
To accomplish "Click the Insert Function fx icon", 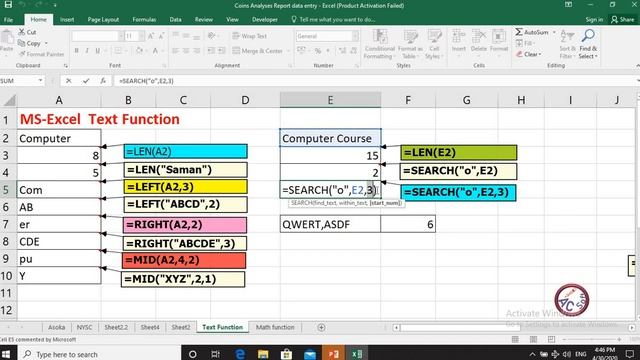I will tap(103, 81).
